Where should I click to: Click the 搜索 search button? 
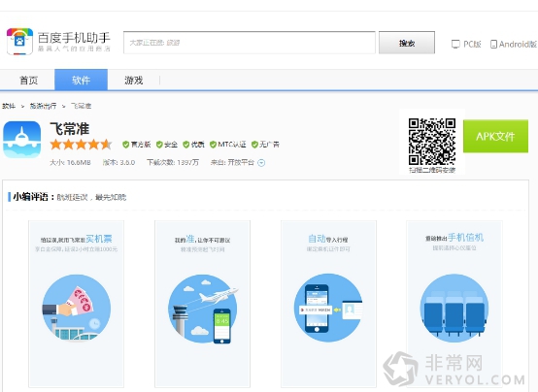tap(407, 43)
